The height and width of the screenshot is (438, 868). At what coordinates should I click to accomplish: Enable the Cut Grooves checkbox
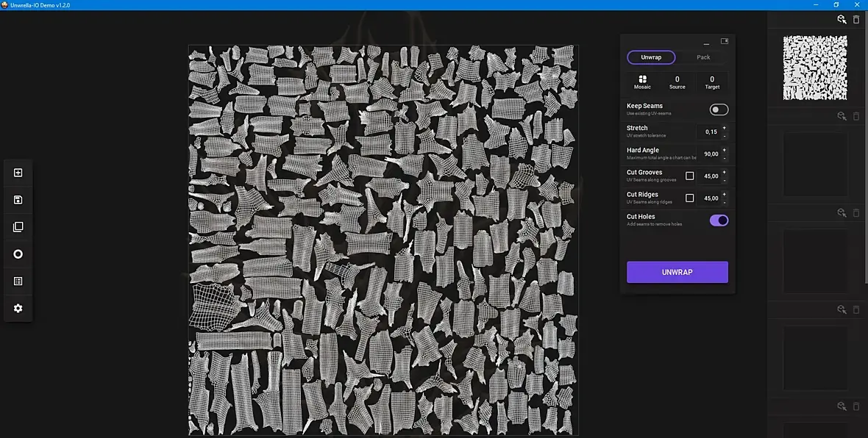click(x=690, y=176)
